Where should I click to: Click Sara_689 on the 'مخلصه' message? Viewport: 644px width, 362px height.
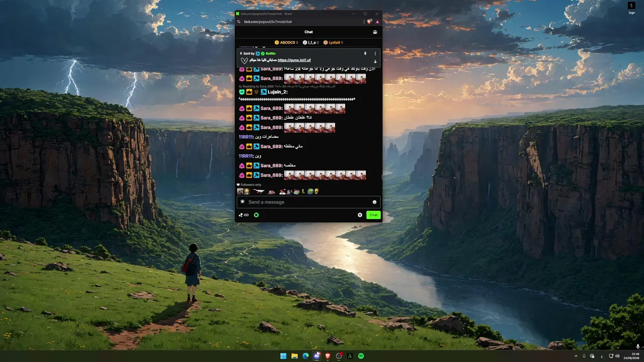pos(272,165)
